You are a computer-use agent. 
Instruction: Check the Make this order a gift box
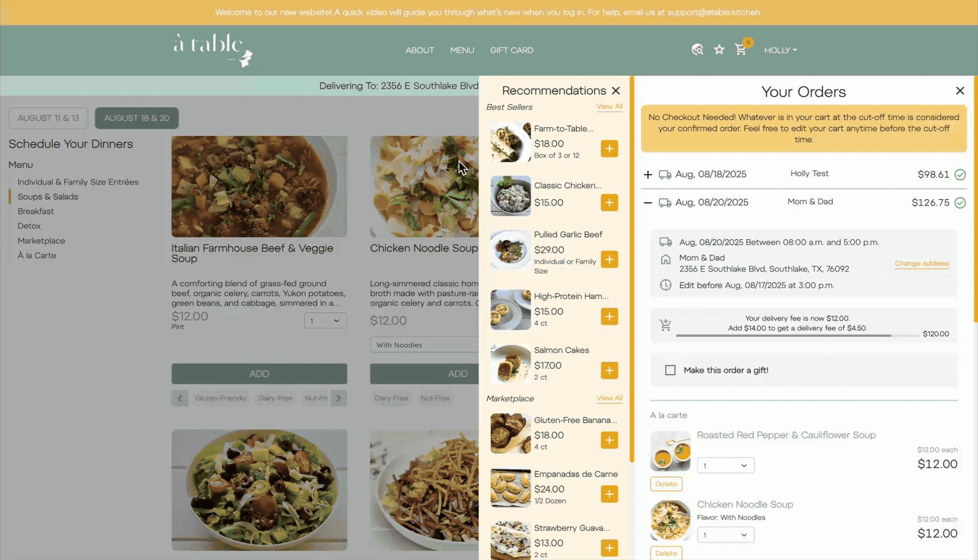(670, 370)
